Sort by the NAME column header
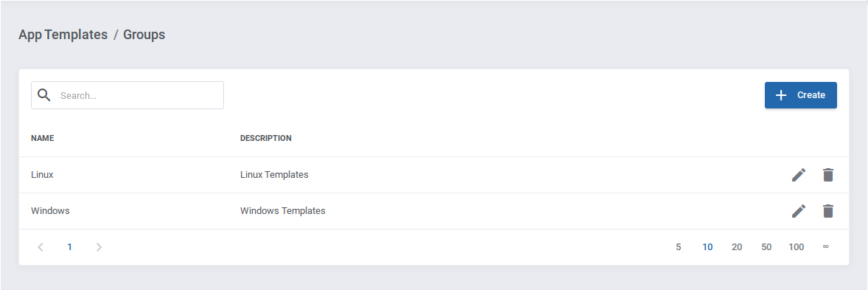The height and width of the screenshot is (290, 868). point(43,138)
